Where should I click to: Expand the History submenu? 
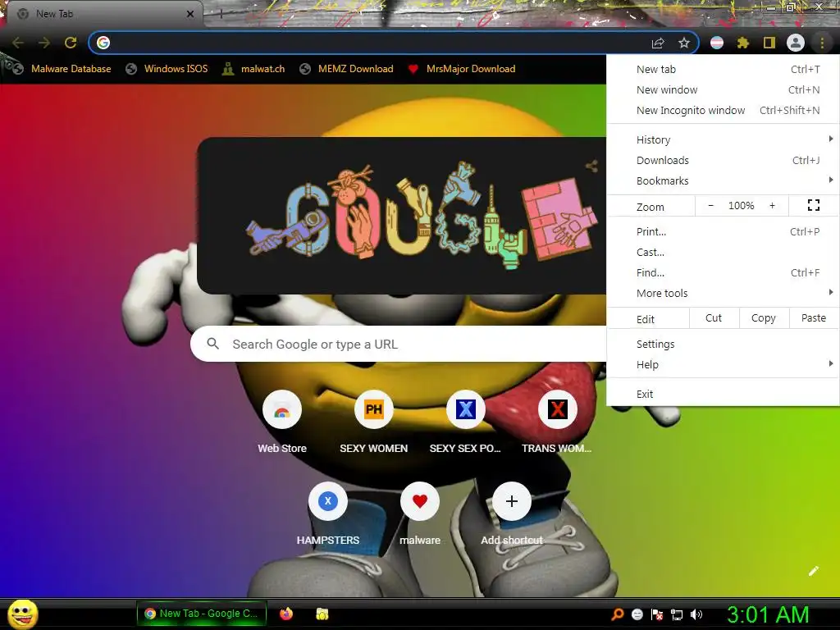pyautogui.click(x=723, y=139)
